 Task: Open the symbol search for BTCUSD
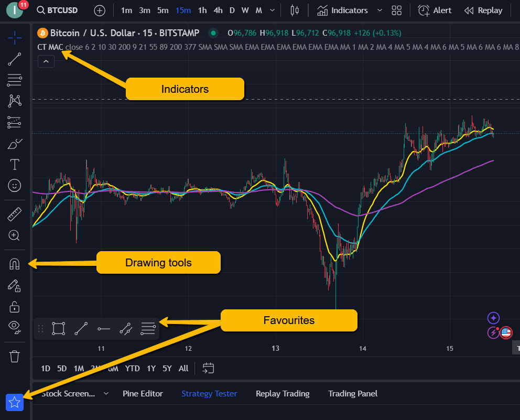(57, 9)
